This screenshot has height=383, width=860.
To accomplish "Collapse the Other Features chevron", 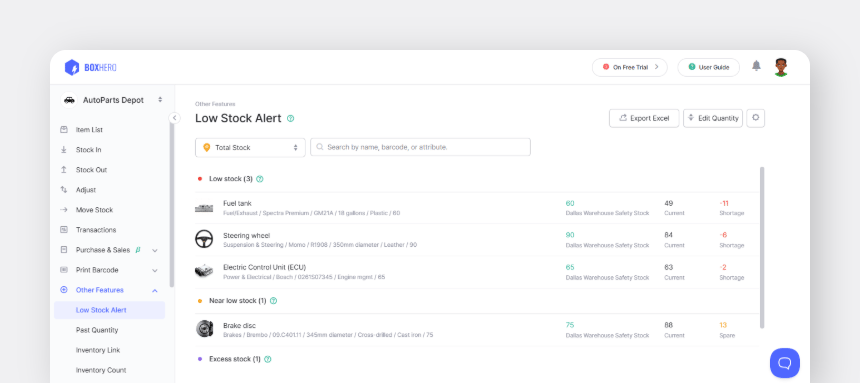I will pyautogui.click(x=155, y=290).
